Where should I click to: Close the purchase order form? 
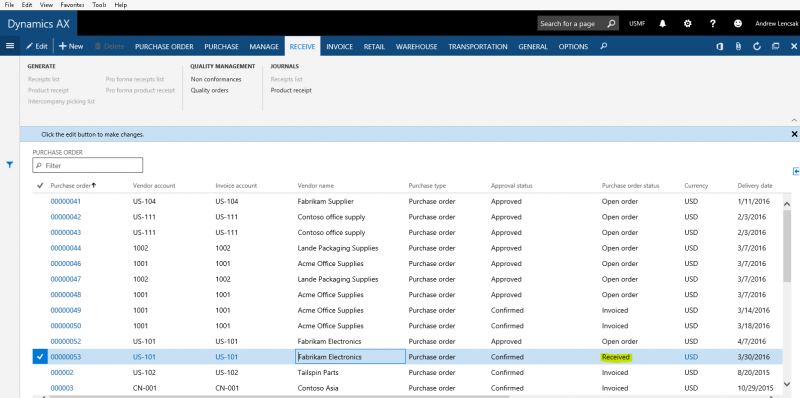tap(794, 46)
